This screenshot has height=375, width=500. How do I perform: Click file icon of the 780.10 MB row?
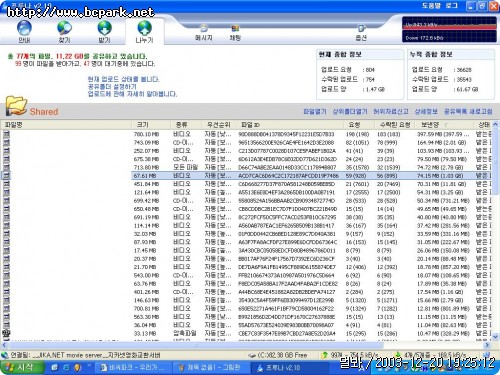[x=6, y=134]
